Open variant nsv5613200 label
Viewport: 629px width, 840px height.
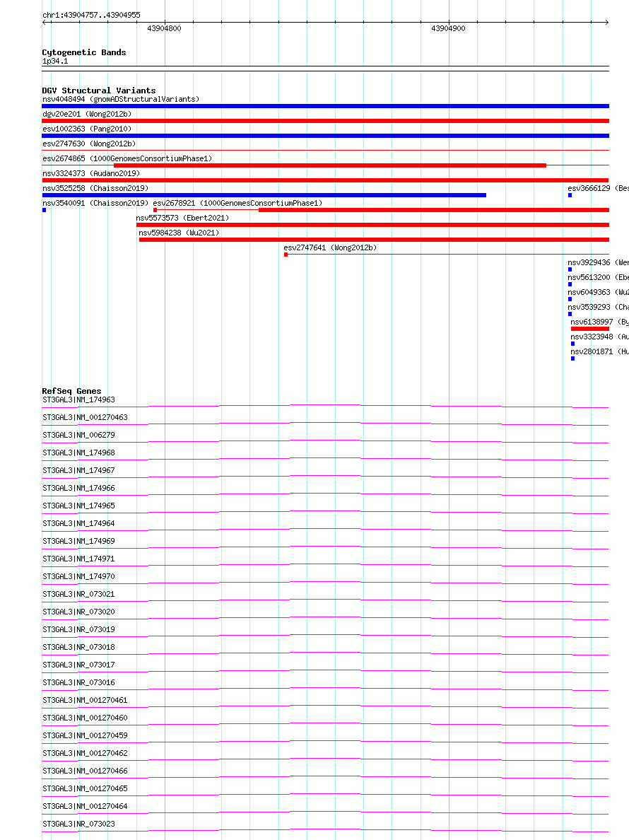(598, 277)
